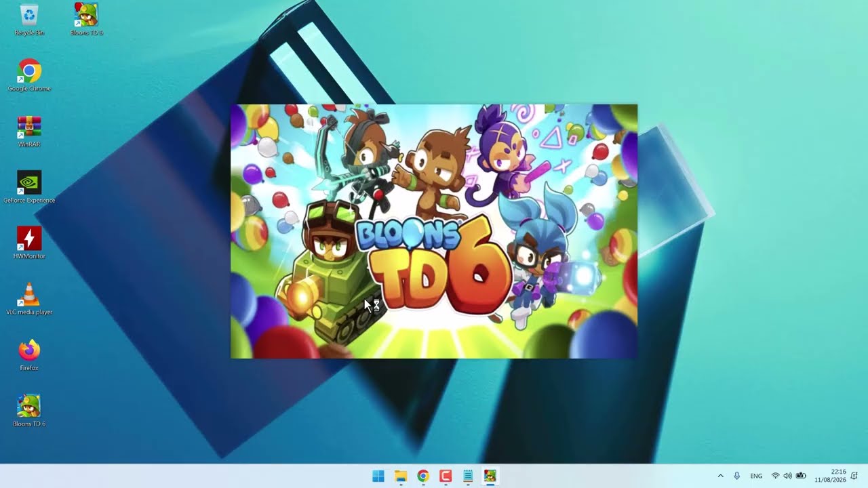The height and width of the screenshot is (488, 868).
Task: Select the VLC media player desktop icon
Action: pos(29,298)
